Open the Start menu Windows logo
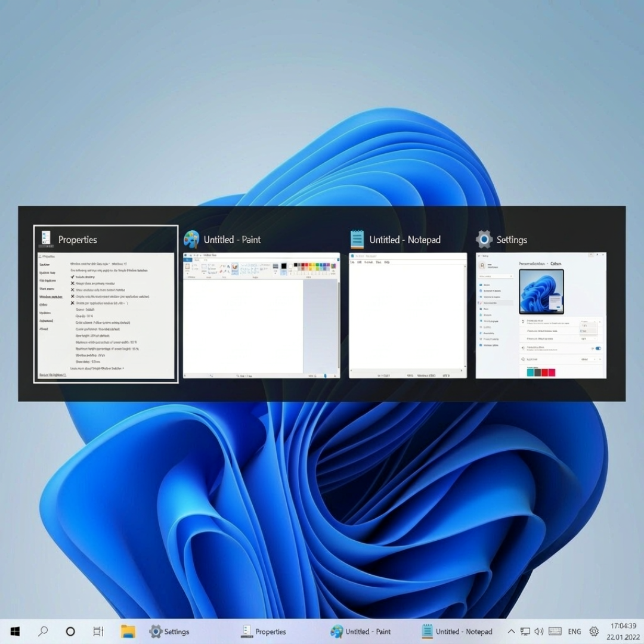The width and height of the screenshot is (644, 644). (x=15, y=631)
